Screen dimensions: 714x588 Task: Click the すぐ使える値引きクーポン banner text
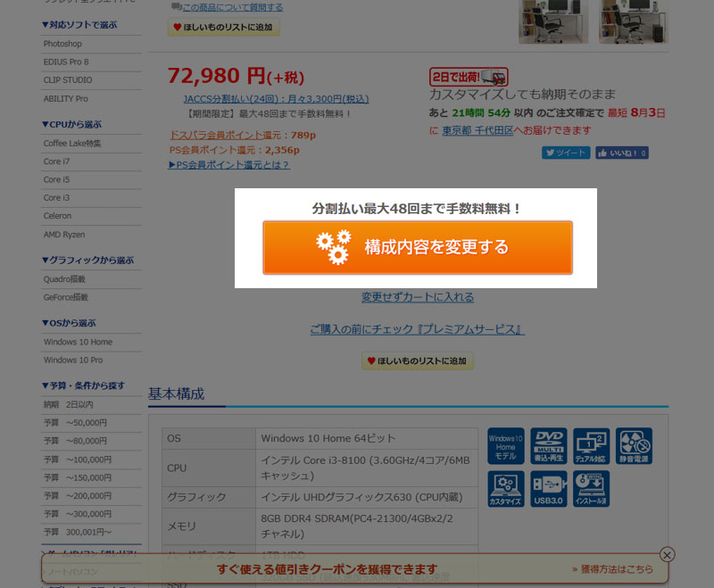tap(327, 569)
